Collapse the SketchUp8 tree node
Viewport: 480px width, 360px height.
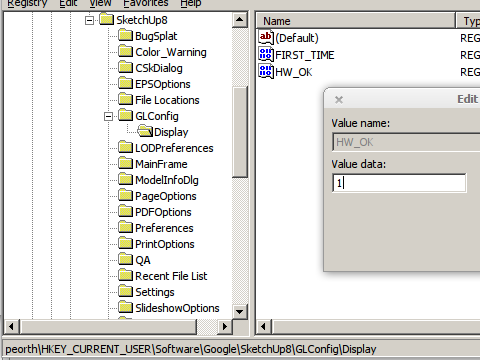point(89,20)
